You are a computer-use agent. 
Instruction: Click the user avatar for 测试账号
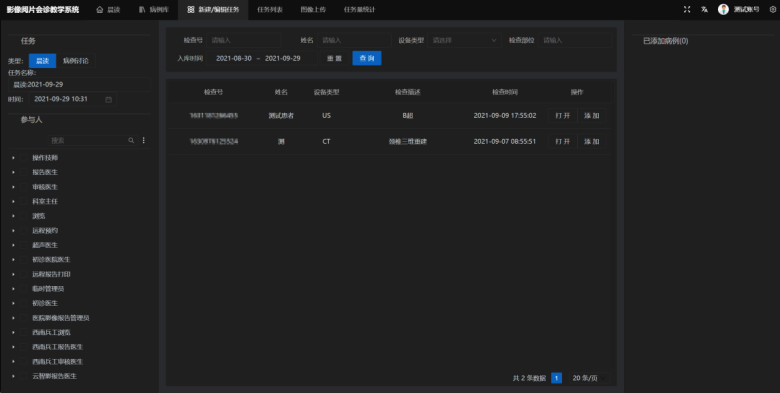click(723, 9)
